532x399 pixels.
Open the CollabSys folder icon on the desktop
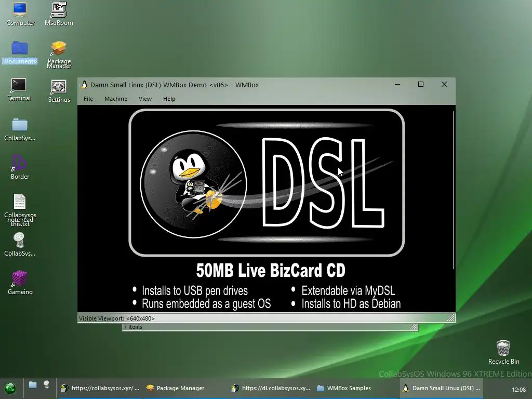[20, 129]
